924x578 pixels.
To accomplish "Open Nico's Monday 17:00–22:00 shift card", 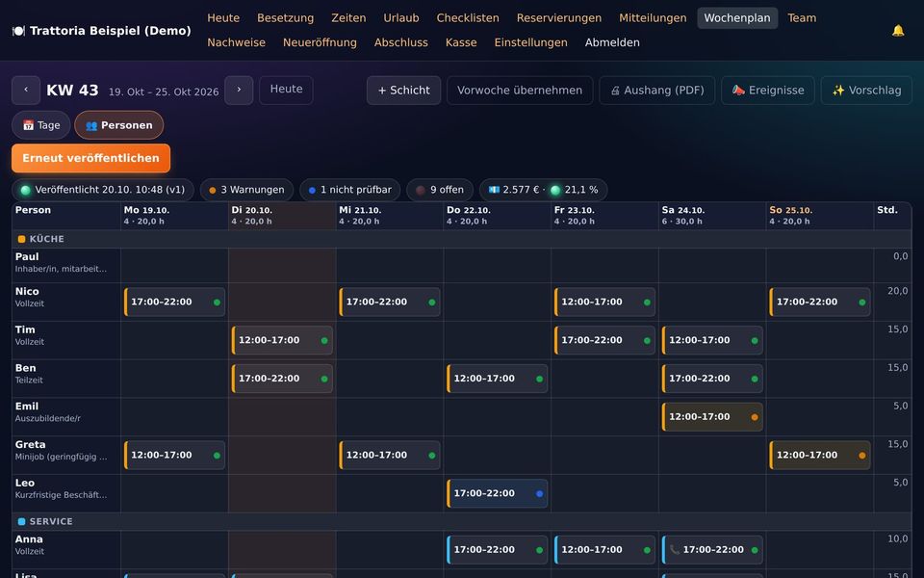I will [174, 302].
